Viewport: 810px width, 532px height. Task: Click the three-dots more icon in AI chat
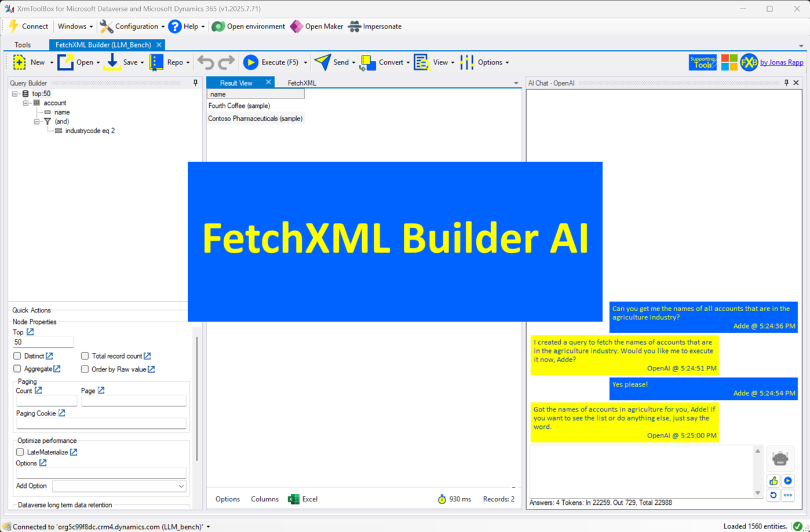point(788,495)
